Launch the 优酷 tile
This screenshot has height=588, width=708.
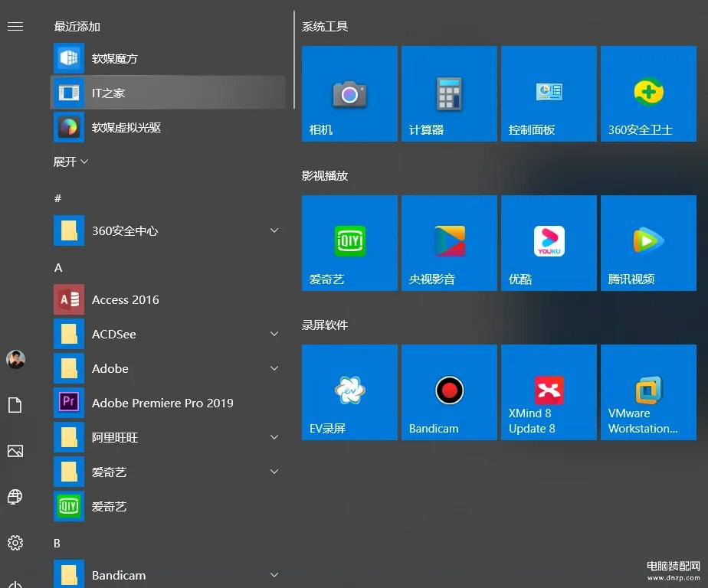549,242
